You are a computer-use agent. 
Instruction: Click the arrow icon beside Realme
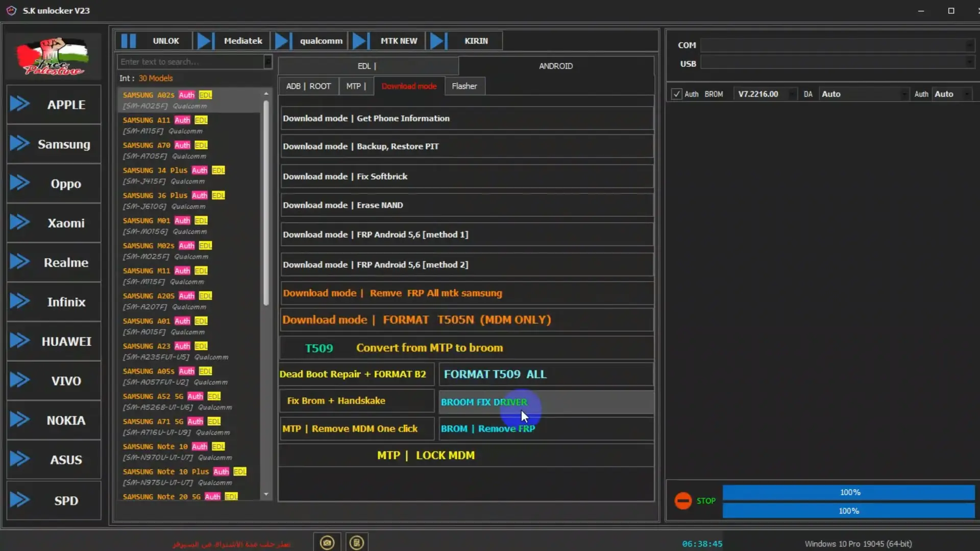click(20, 262)
